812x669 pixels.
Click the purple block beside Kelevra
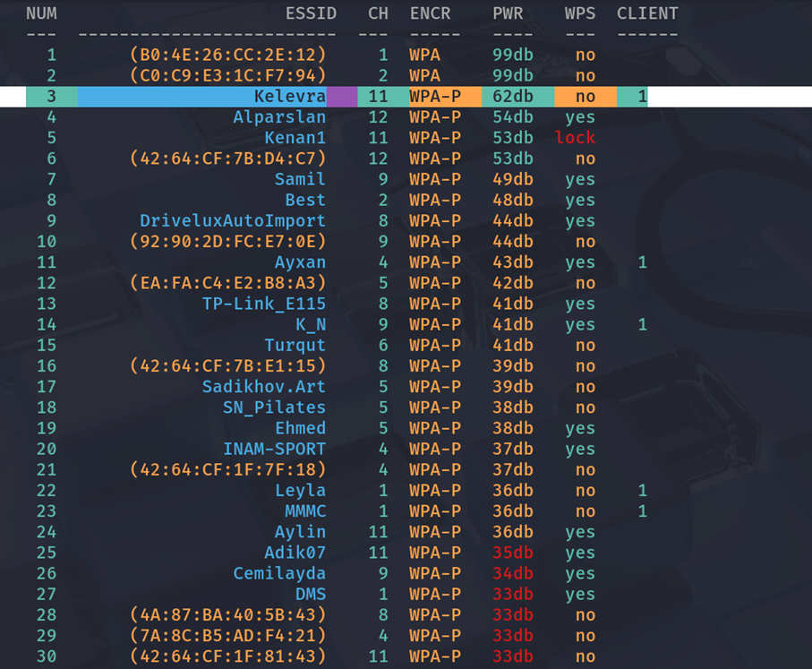pyautogui.click(x=341, y=97)
